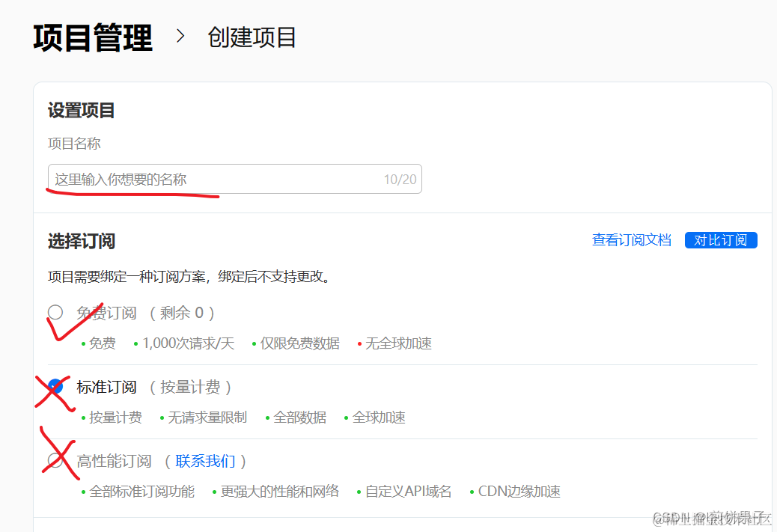
Task: Click the 对比订阅 button
Action: coord(721,239)
